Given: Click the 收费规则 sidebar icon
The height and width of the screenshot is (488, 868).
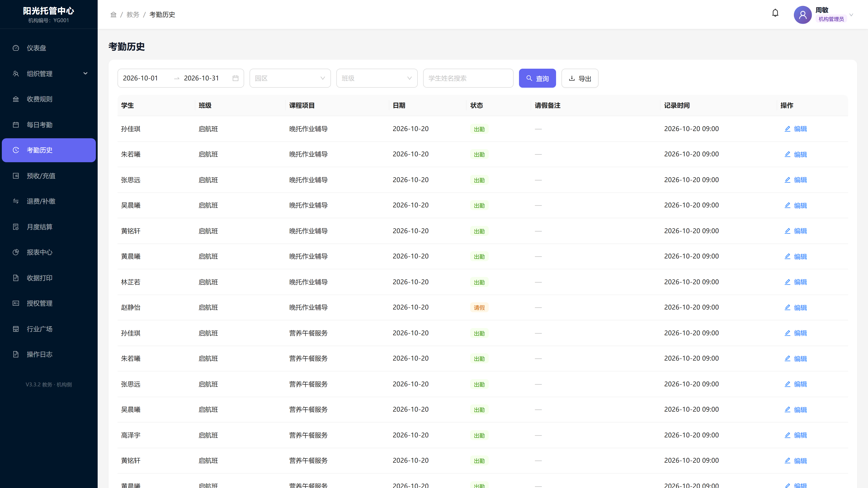Looking at the screenshot, I should point(16,99).
